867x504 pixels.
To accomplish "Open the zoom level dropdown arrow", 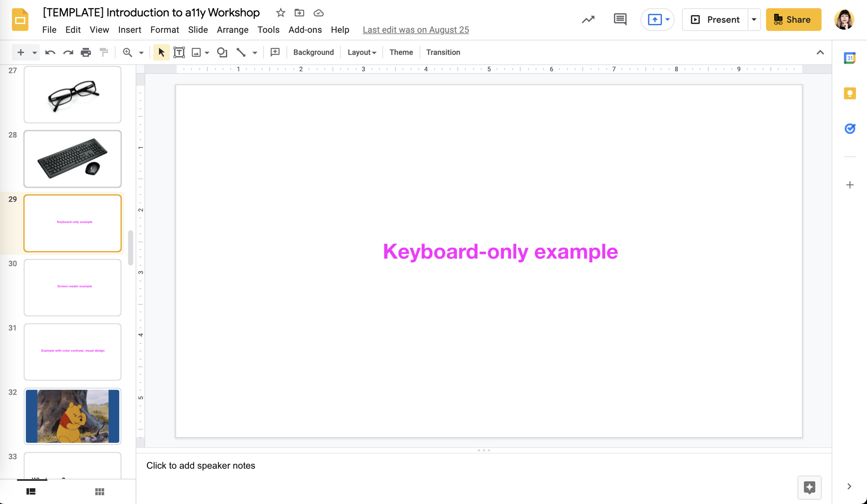I will click(141, 53).
